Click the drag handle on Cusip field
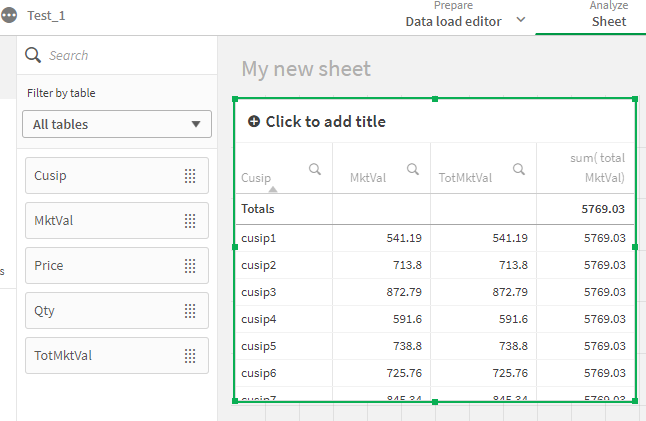 pyautogui.click(x=190, y=176)
